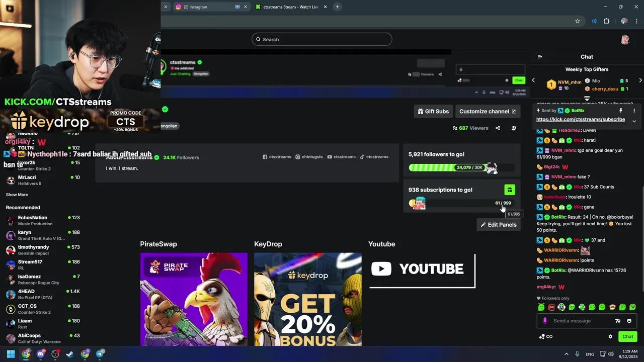This screenshot has height=362, width=644.
Task: Open a new browser tab
Action: point(337,7)
